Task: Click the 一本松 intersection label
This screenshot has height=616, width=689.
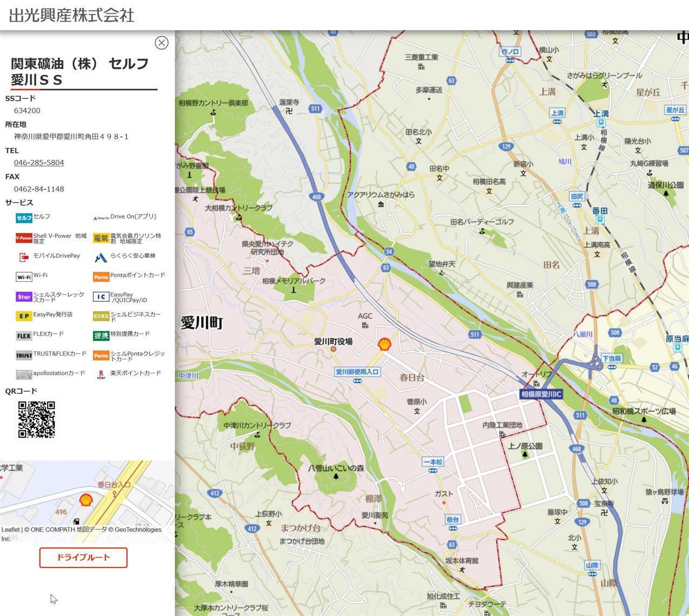Action: pyautogui.click(x=433, y=462)
